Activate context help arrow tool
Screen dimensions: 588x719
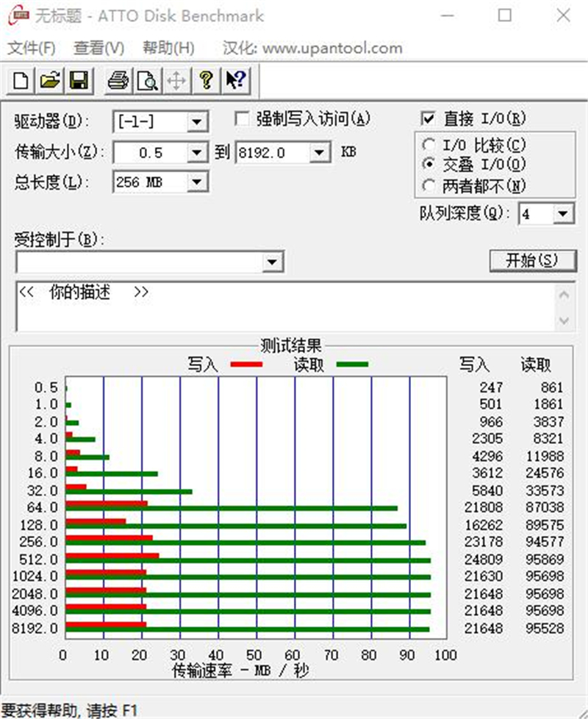pos(234,81)
